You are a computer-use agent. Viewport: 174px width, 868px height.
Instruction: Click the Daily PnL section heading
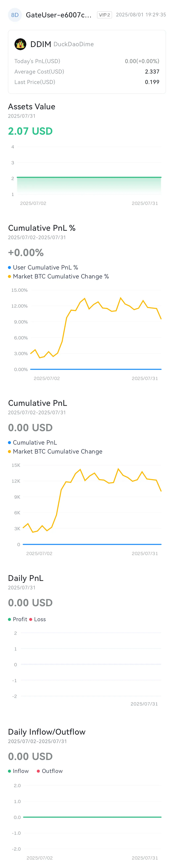(x=26, y=578)
